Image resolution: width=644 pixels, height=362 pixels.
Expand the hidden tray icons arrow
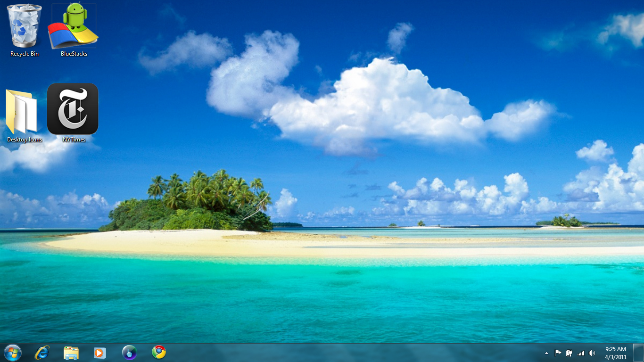[546, 353]
